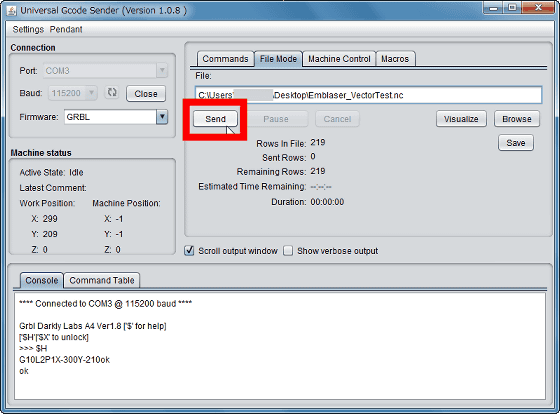Click the "['$H'|'$X' to unlock]" console line

pyautogui.click(x=54, y=337)
